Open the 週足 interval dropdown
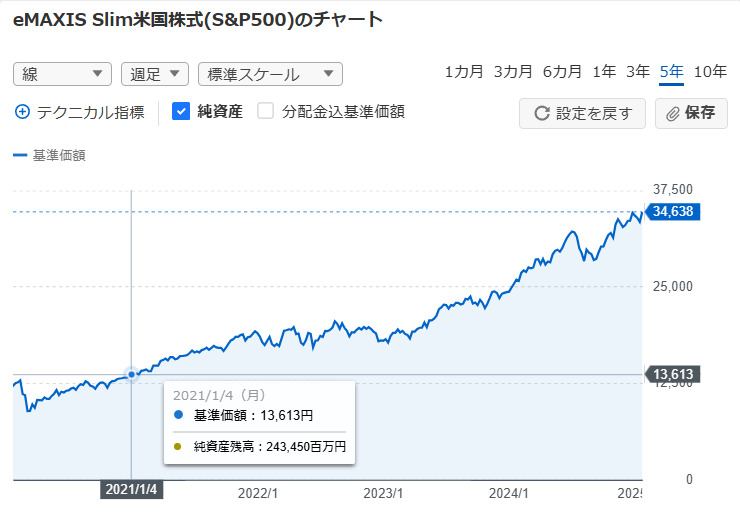740x514 pixels. (x=155, y=74)
